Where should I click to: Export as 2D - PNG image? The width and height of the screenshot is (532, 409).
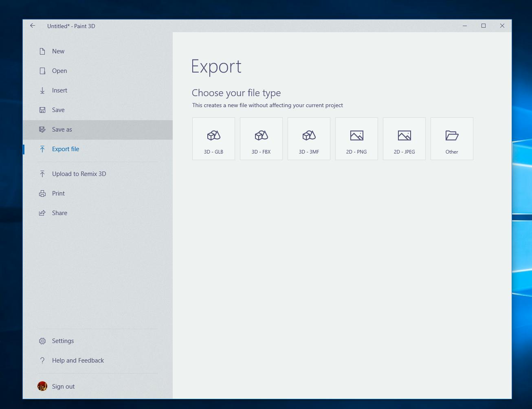pyautogui.click(x=356, y=139)
